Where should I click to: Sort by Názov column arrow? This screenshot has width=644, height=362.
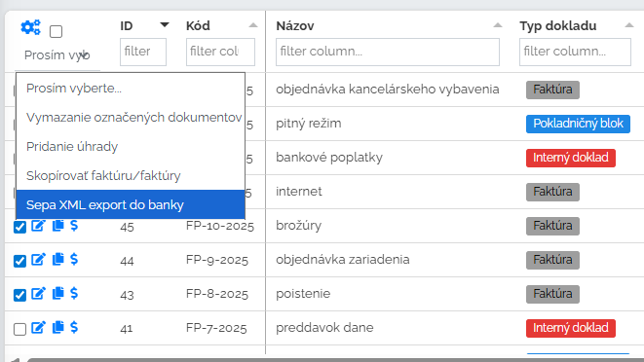click(498, 25)
